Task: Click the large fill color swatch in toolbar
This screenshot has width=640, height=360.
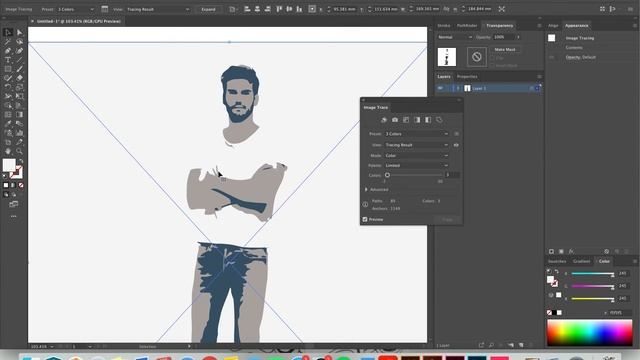Action: coord(9,165)
